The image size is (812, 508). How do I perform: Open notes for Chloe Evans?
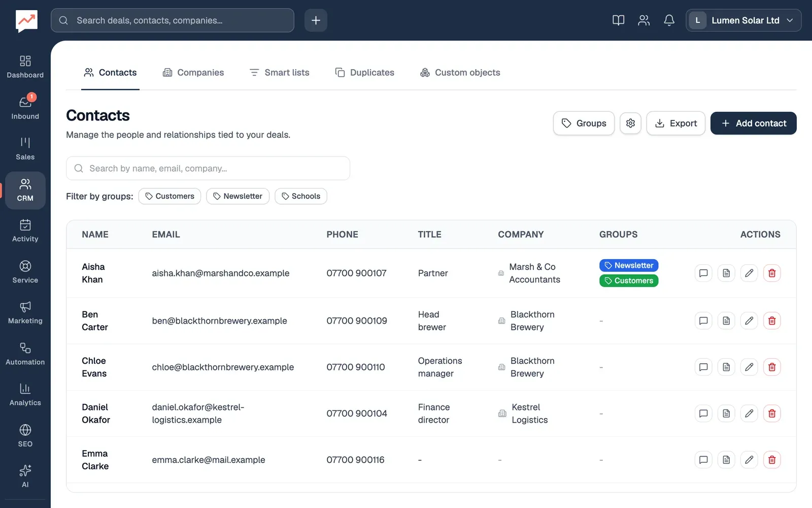(x=726, y=367)
